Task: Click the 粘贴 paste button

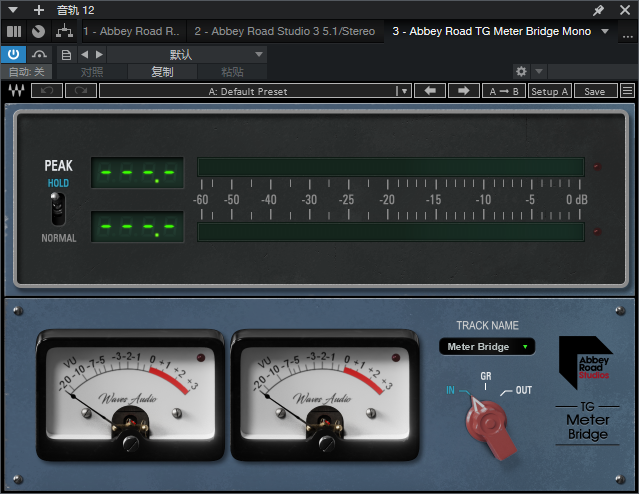Action: click(232, 72)
